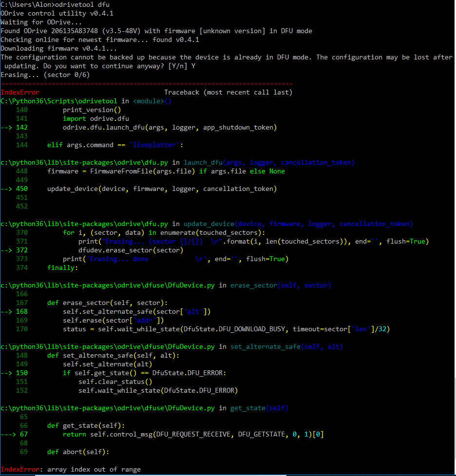Click the 'odrive.dfu.launch_dfu' line 142

[170, 128]
